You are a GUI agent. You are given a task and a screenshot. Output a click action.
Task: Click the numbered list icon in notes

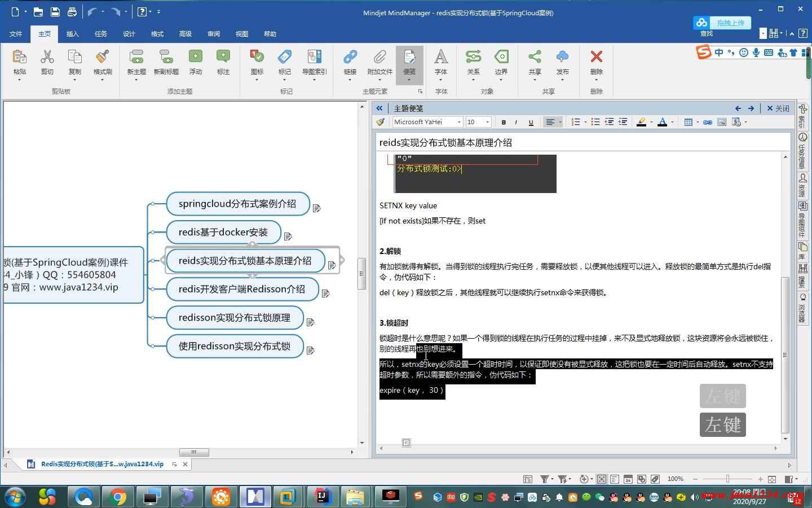click(575, 122)
